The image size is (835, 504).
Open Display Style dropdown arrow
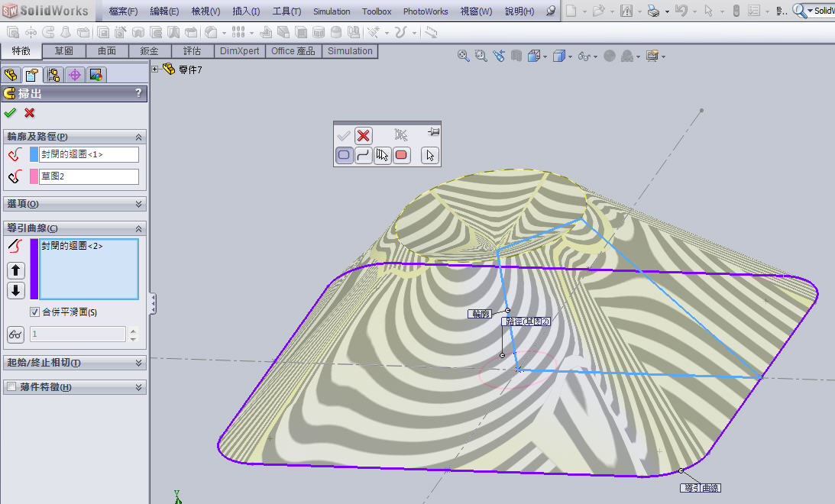click(571, 57)
